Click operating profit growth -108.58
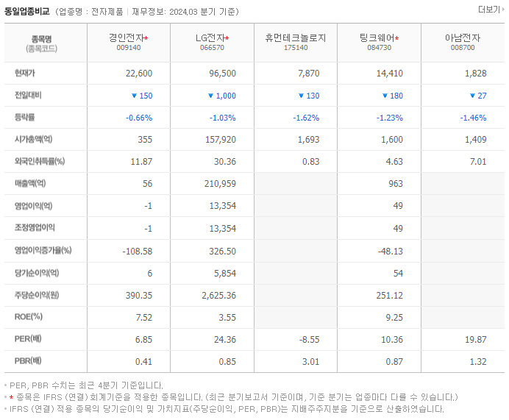 point(138,252)
